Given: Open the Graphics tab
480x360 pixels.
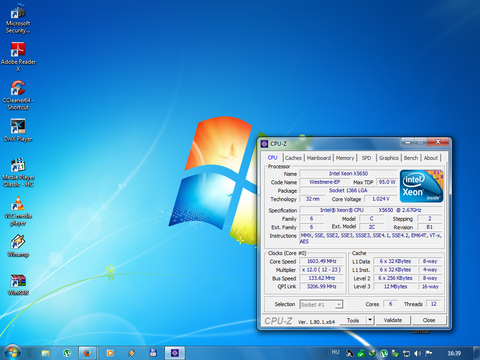Looking at the screenshot, I should pyautogui.click(x=389, y=158).
